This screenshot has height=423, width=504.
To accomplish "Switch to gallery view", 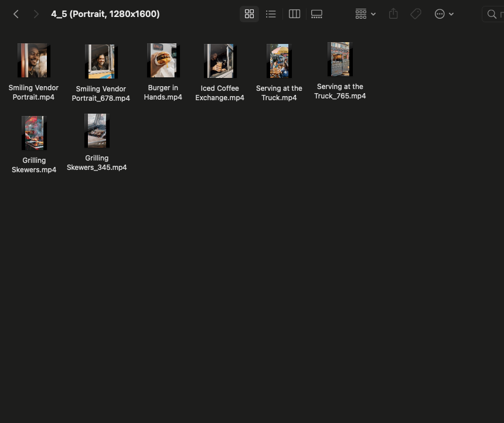I will (x=316, y=14).
